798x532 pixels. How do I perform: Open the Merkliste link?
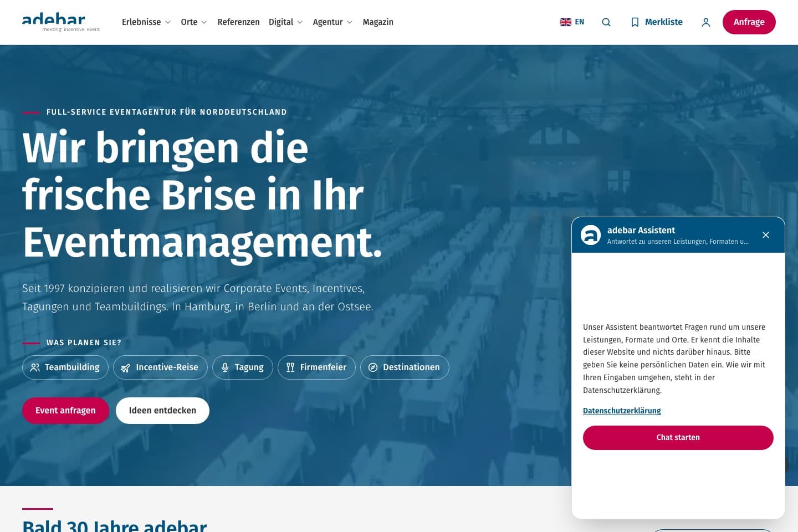point(657,22)
